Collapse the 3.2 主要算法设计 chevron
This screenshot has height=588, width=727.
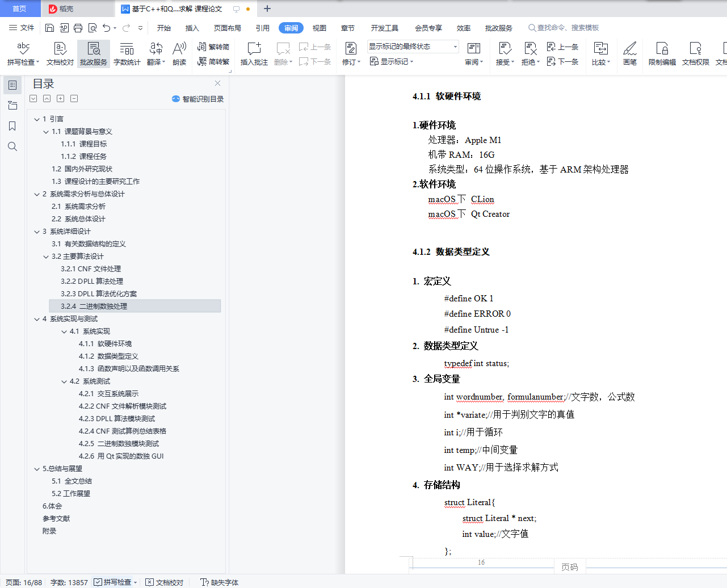pos(46,257)
